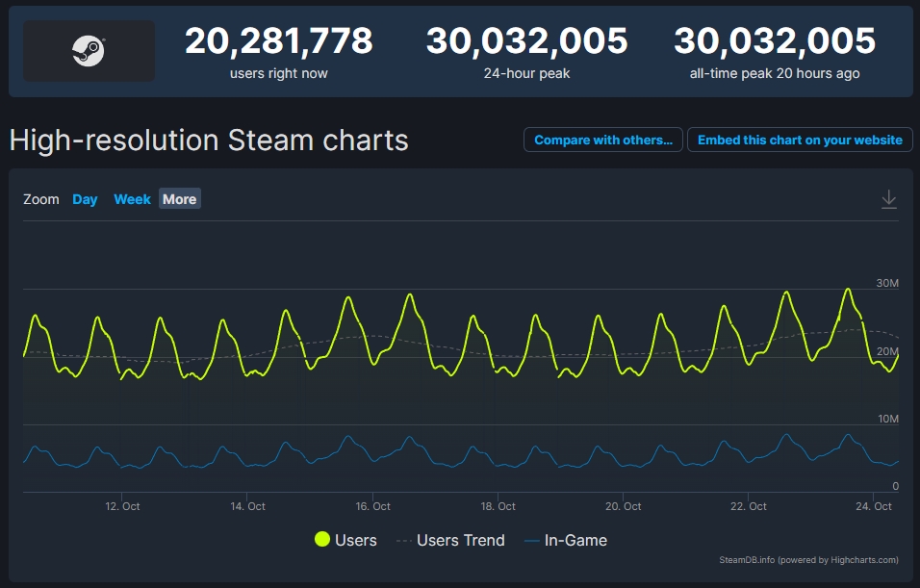Screen dimensions: 920x588
Task: Click the blue In-Game line symbol
Action: point(533,540)
